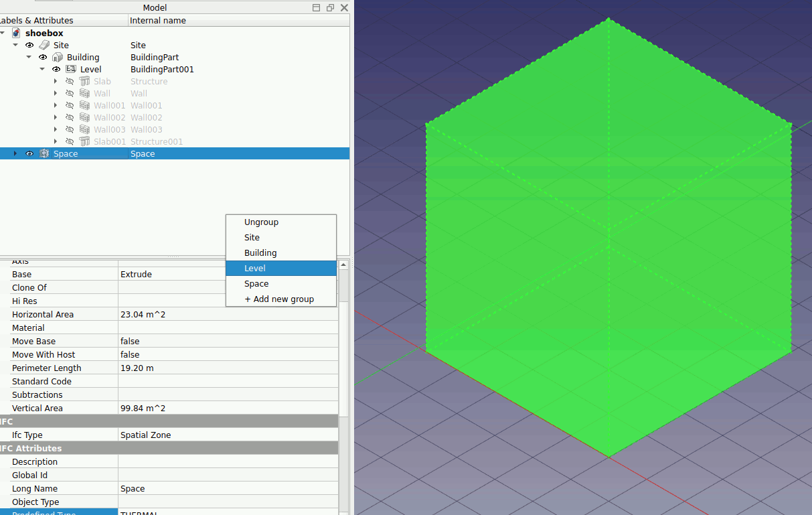Viewport: 812px width, 515px height.
Task: Expand the Wall003 tree item
Action: click(x=56, y=129)
